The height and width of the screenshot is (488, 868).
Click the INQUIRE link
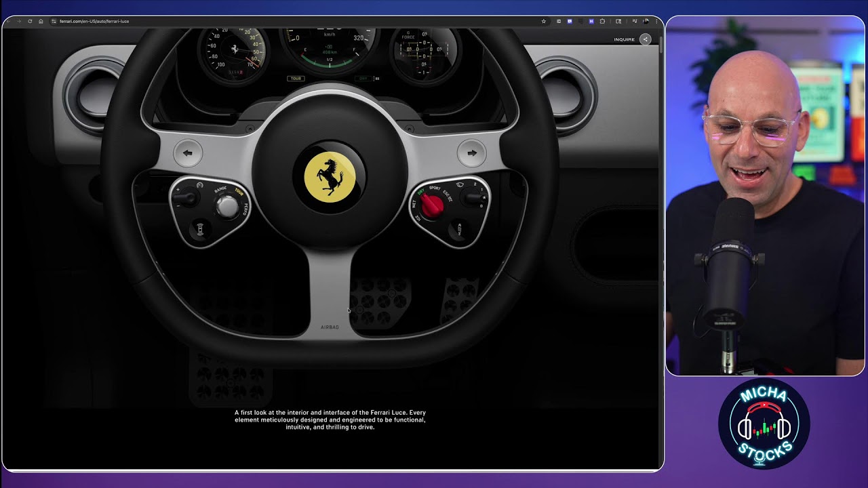[625, 39]
